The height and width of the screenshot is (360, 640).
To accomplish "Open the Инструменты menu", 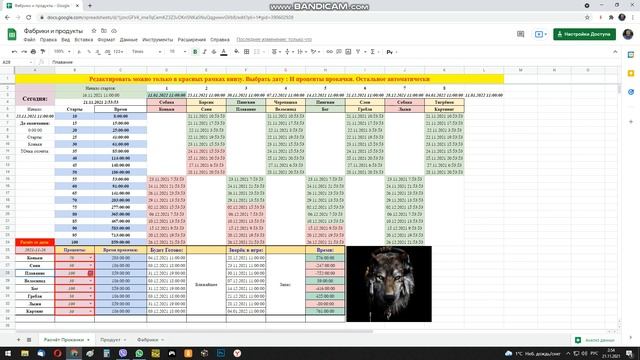I will click(158, 40).
